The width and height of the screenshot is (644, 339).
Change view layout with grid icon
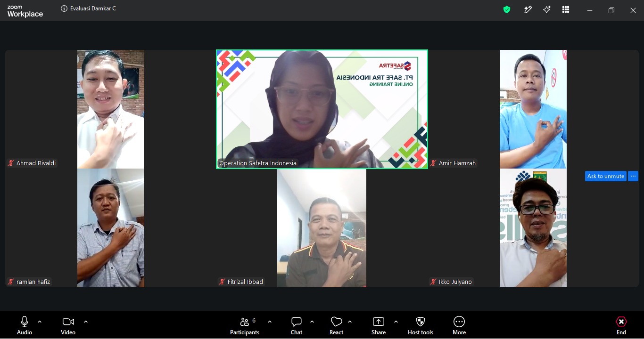[566, 9]
